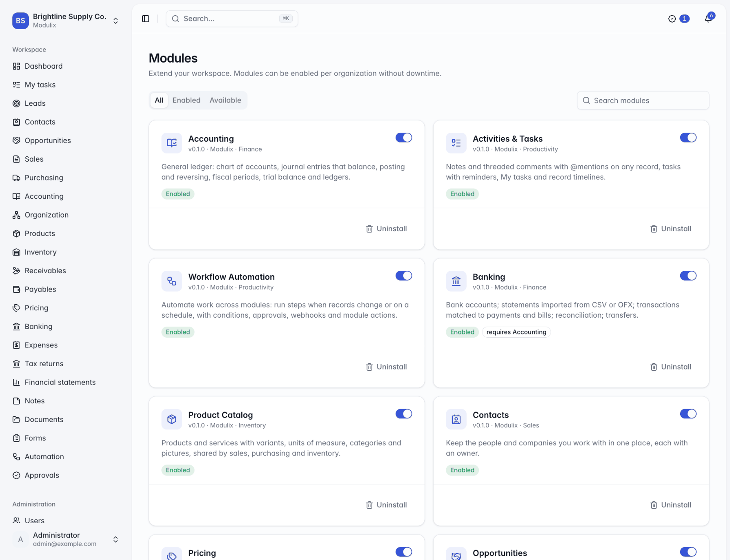This screenshot has height=560, width=730.
Task: Uninstall the Accounting module
Action: tap(386, 229)
